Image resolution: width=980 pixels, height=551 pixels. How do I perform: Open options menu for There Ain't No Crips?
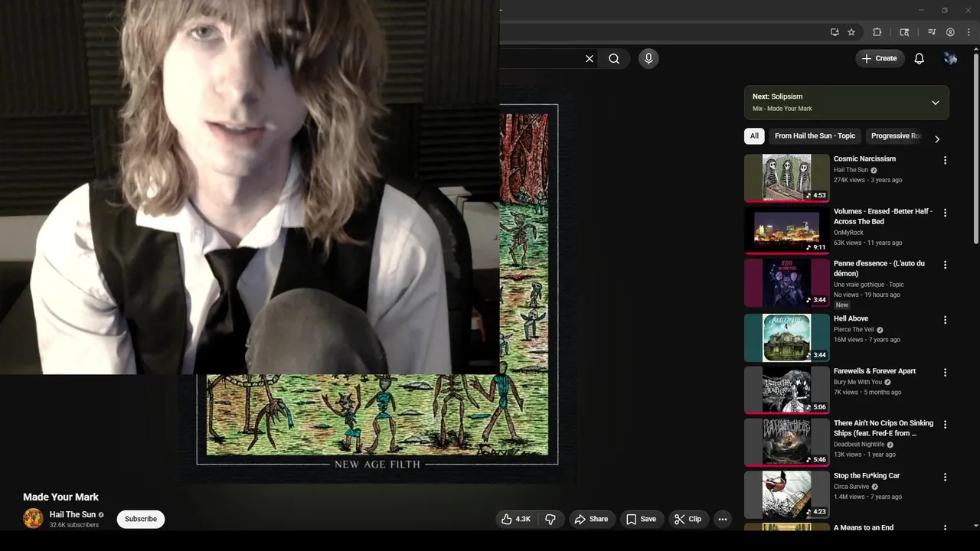pos(945,424)
